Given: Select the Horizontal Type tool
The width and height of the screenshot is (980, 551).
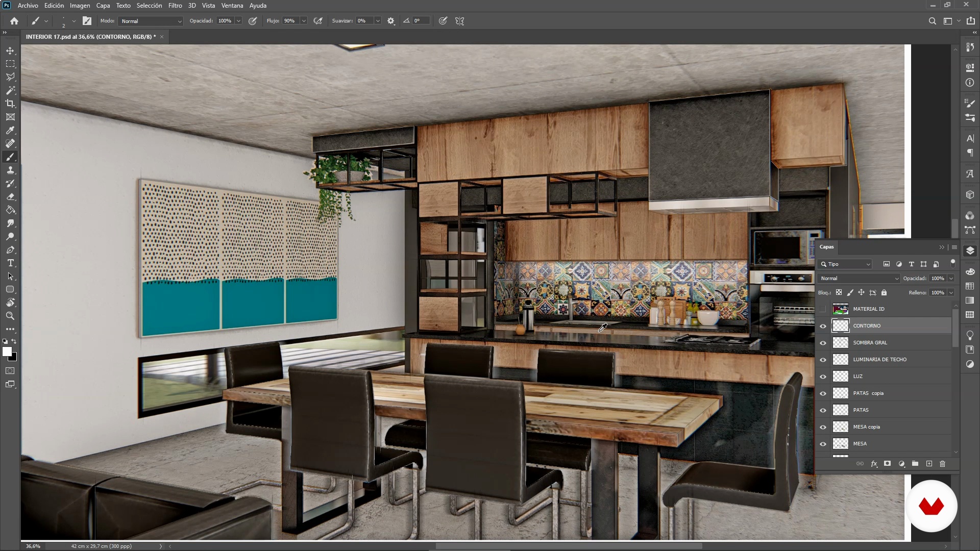Looking at the screenshot, I should [x=10, y=263].
